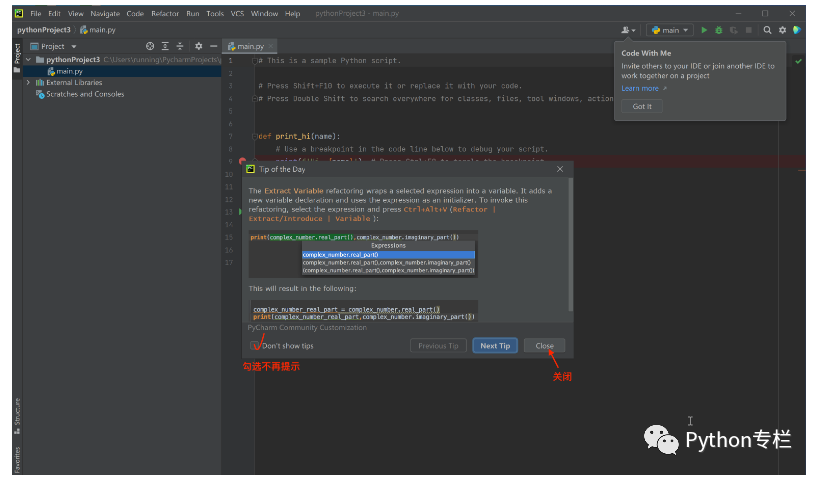Open the Tools menu

pyautogui.click(x=215, y=14)
